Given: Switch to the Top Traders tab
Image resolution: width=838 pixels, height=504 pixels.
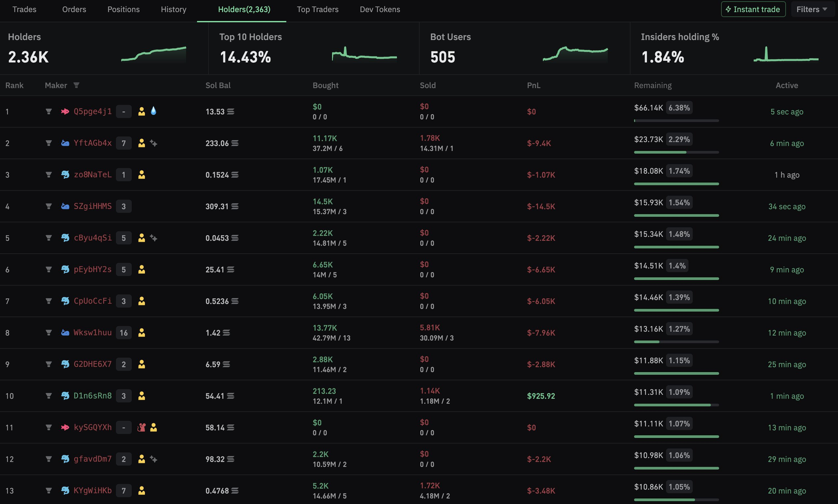Looking at the screenshot, I should point(318,9).
